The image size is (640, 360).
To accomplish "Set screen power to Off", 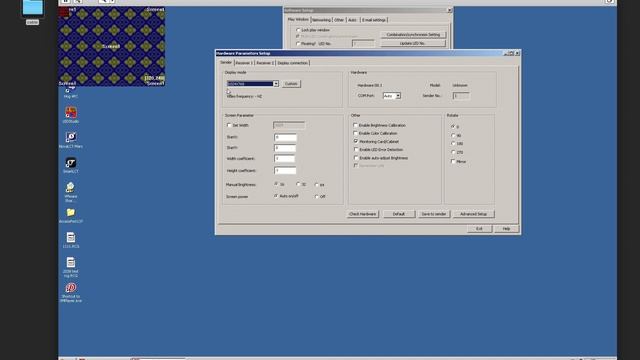I will point(317,197).
